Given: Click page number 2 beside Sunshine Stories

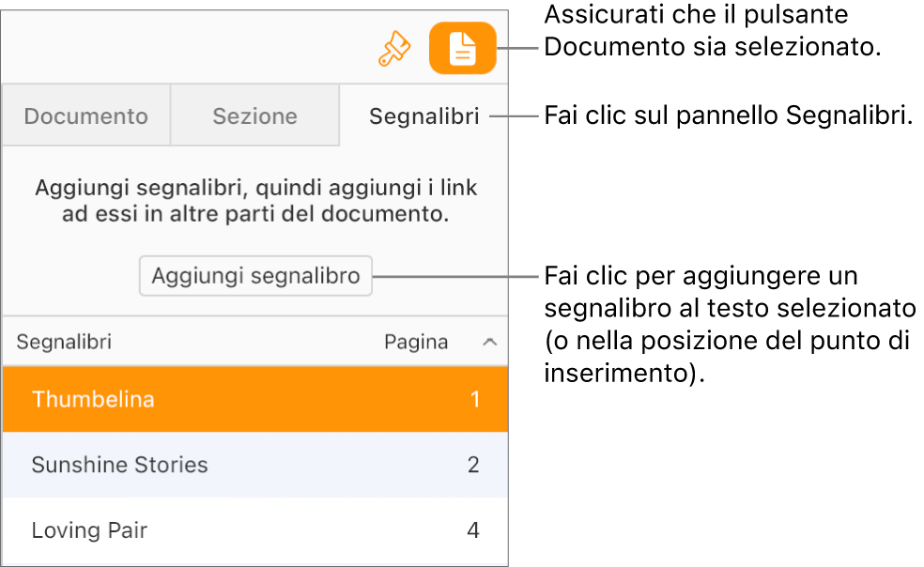Looking at the screenshot, I should click(473, 465).
